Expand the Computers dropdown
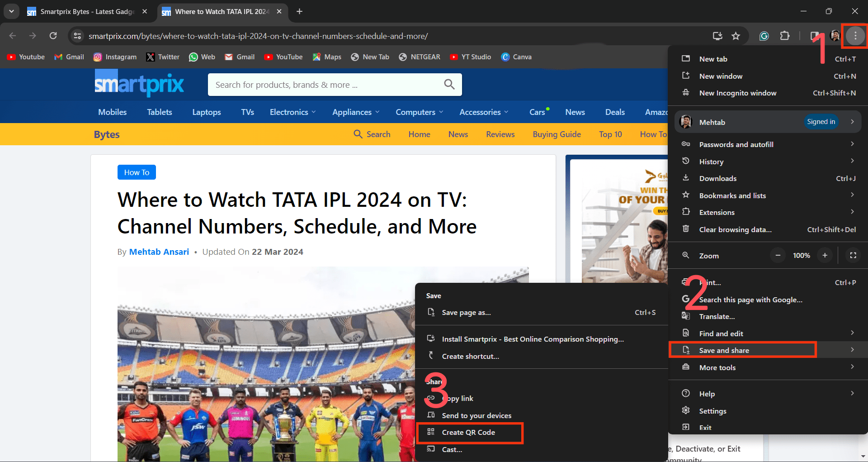 click(x=420, y=112)
